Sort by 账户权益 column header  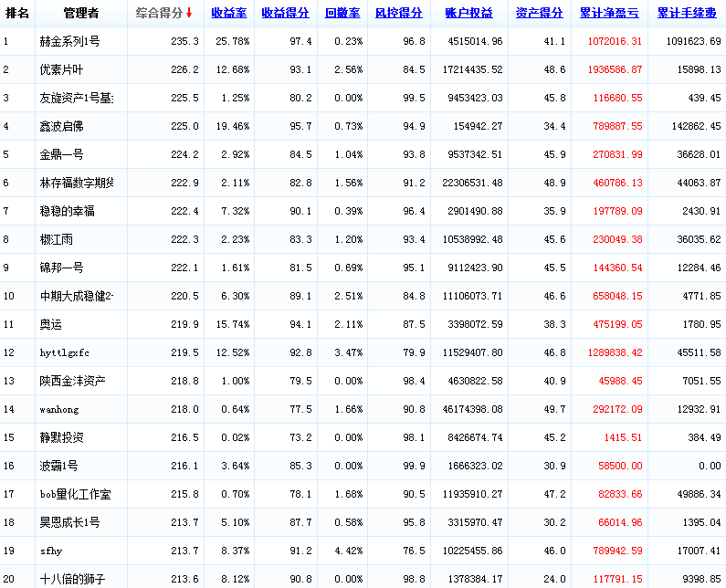(468, 14)
